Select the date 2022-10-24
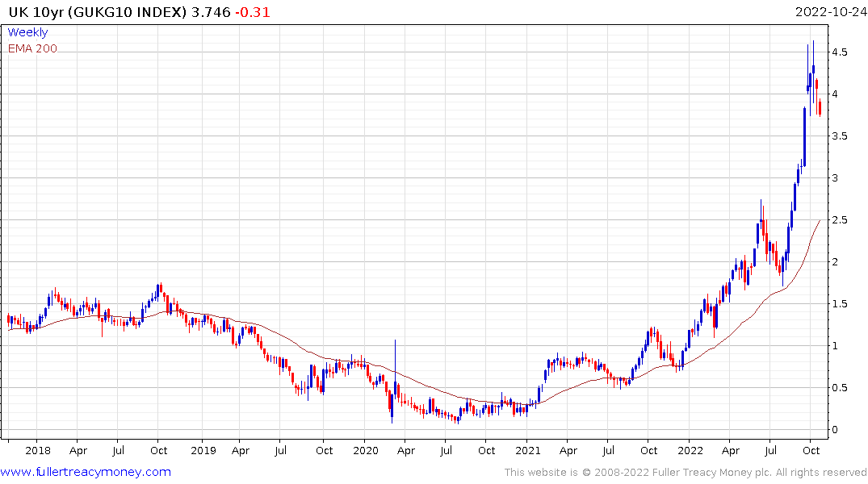This screenshot has height=484, width=868. (x=831, y=12)
